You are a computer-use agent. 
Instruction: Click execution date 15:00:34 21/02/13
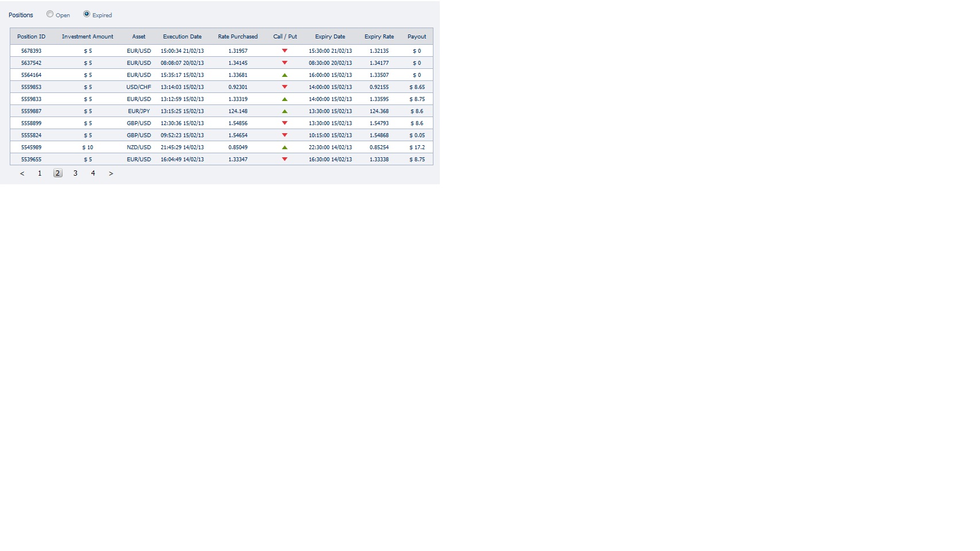[182, 51]
